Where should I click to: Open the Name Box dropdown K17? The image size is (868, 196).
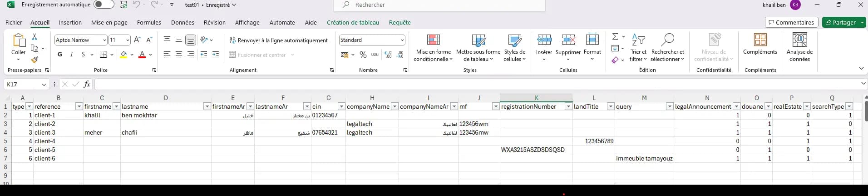(x=44, y=84)
